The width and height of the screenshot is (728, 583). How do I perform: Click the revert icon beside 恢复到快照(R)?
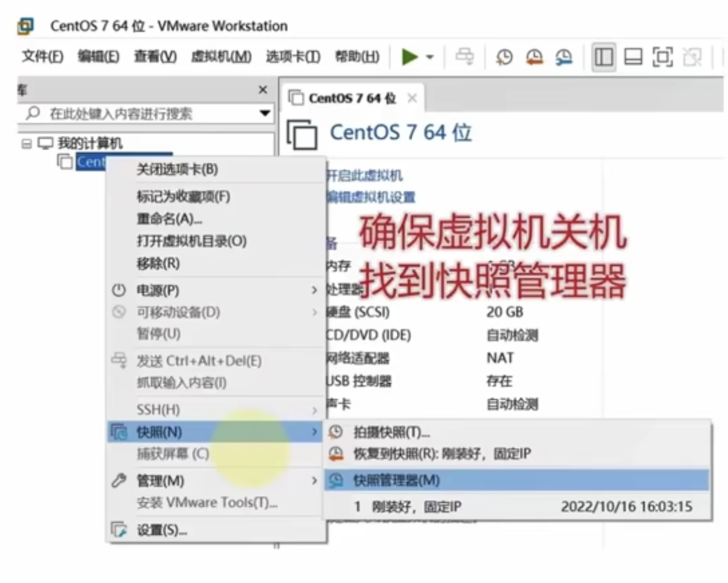[x=336, y=455]
